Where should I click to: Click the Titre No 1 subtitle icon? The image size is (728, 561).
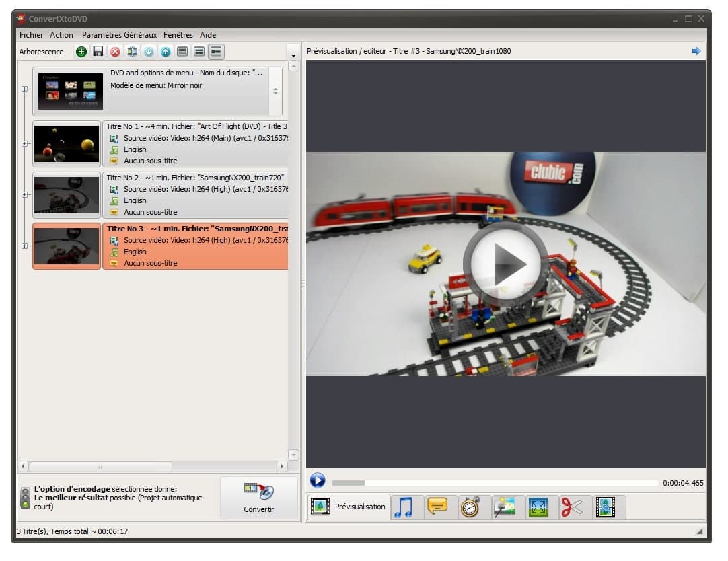pos(114,161)
